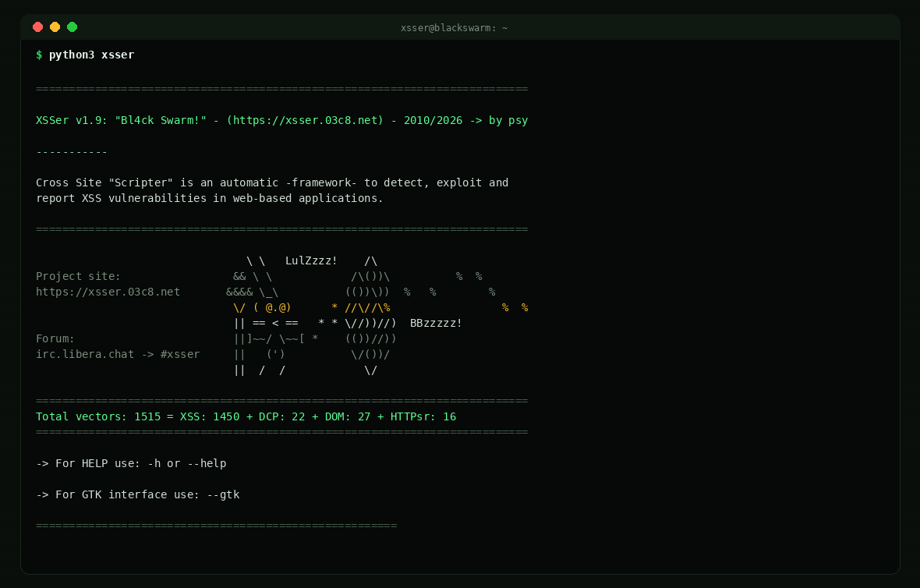920x588 pixels.
Task: Click the red close window button
Action: (37, 27)
